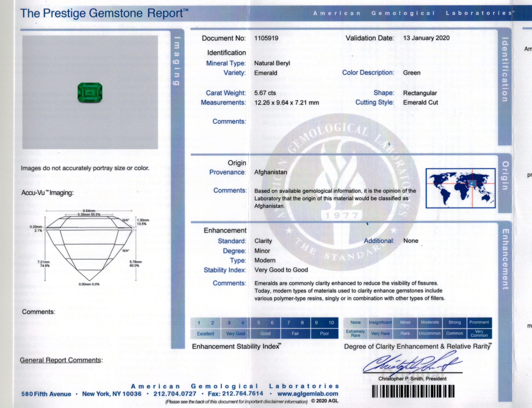The width and height of the screenshot is (532, 408).
Task: Click 'Christopher P. Smith, President' name
Action: (412, 379)
